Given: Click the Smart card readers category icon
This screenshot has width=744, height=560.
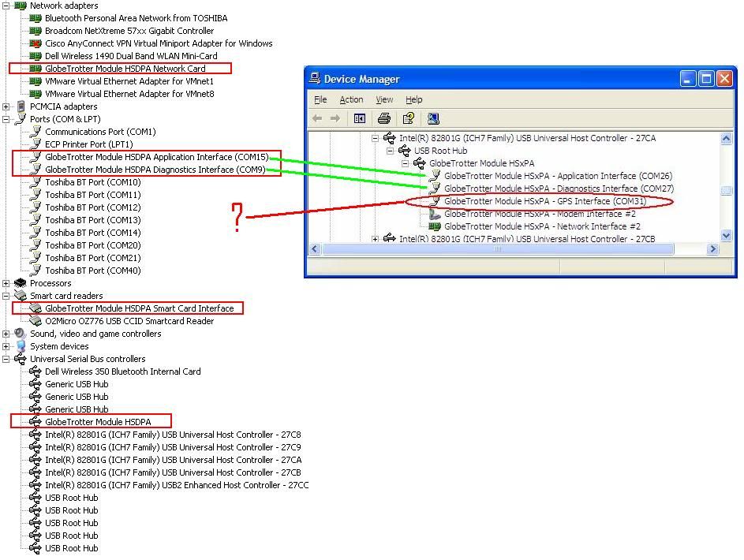Looking at the screenshot, I should point(21,296).
